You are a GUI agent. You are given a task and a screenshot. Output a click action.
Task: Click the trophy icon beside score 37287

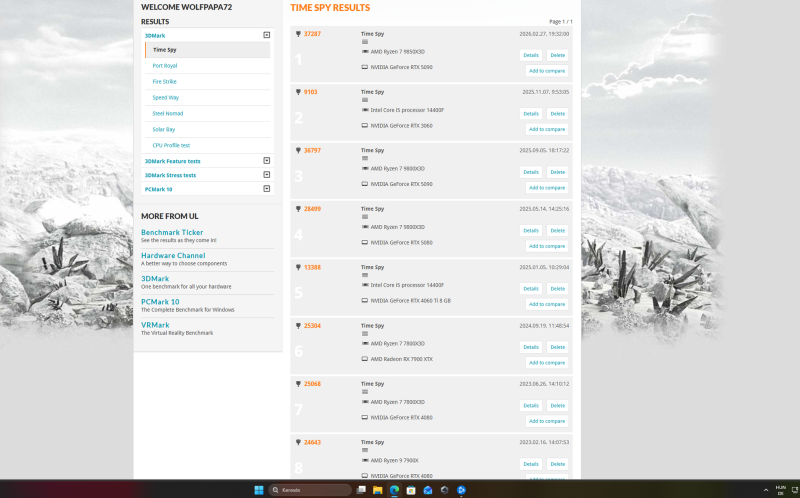[x=298, y=34]
